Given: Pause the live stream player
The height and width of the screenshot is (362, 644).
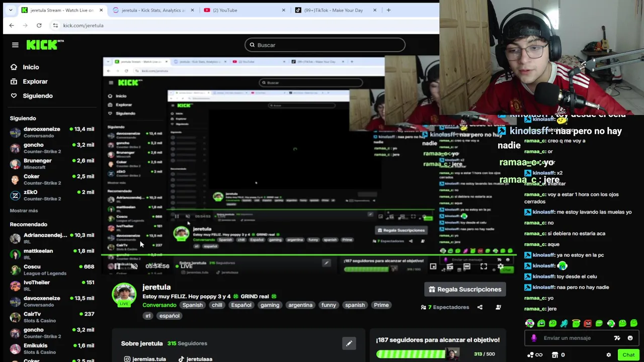Looking at the screenshot, I should click(x=117, y=266).
